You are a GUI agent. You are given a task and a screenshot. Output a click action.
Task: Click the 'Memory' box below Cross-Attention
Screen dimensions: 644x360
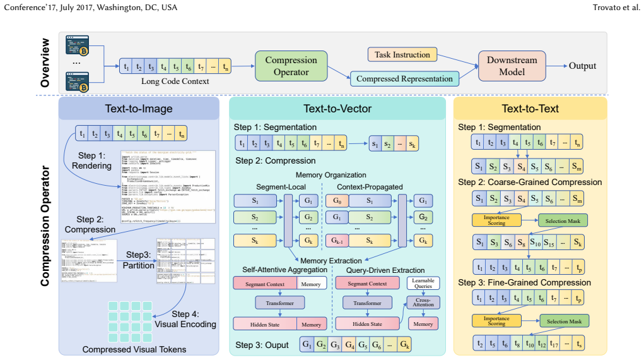[423, 324]
